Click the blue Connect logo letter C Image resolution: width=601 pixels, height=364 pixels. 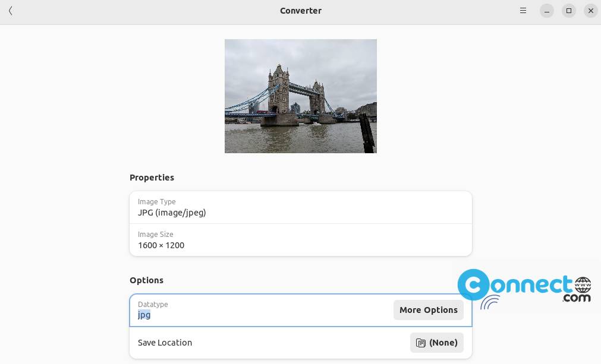click(x=473, y=285)
